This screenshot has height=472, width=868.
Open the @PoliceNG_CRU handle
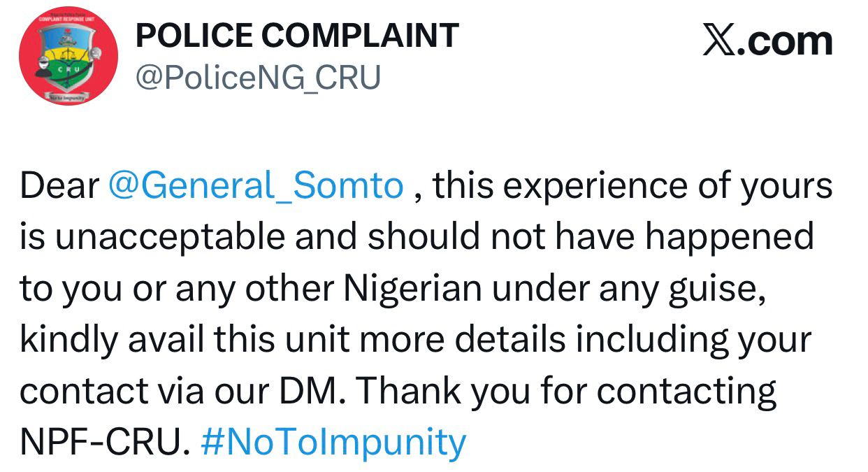click(x=258, y=78)
